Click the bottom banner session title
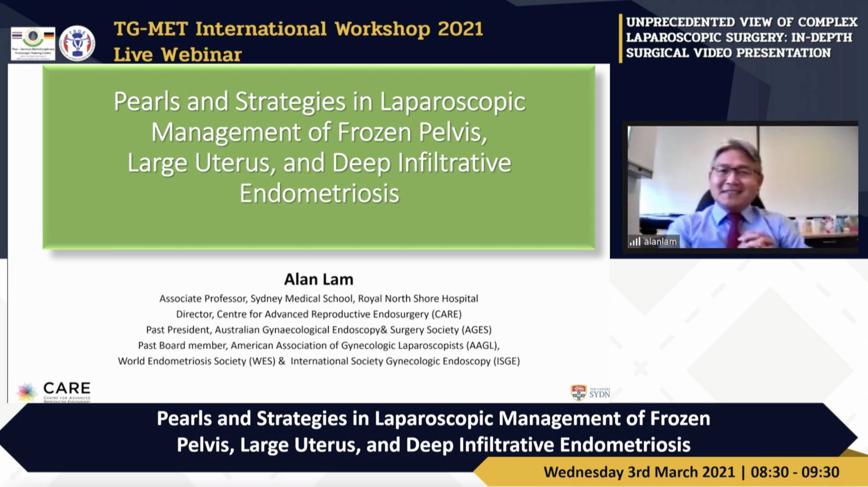This screenshot has width=868, height=487. [433, 431]
